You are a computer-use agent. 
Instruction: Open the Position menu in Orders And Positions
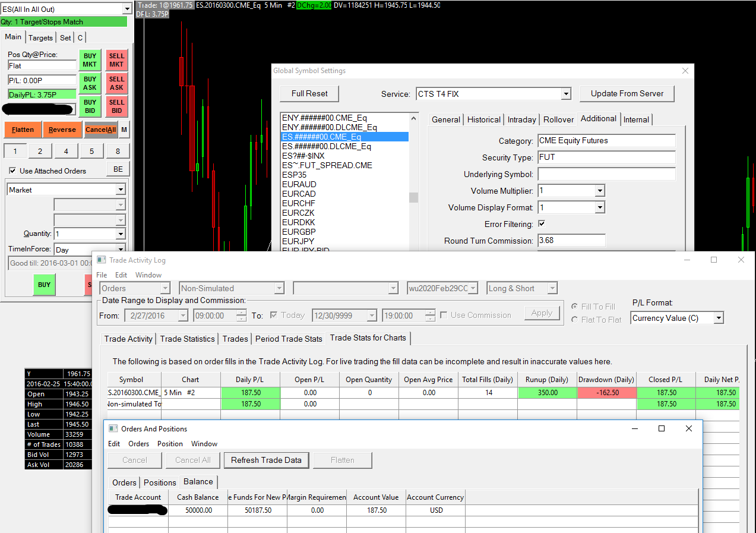click(x=170, y=444)
